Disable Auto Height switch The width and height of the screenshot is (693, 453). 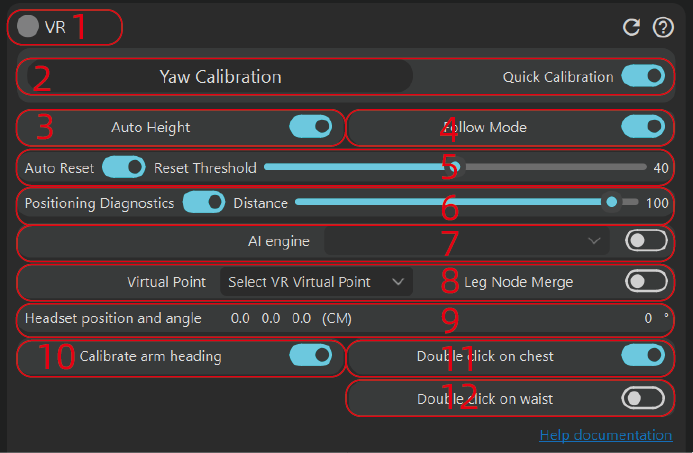[x=311, y=127]
